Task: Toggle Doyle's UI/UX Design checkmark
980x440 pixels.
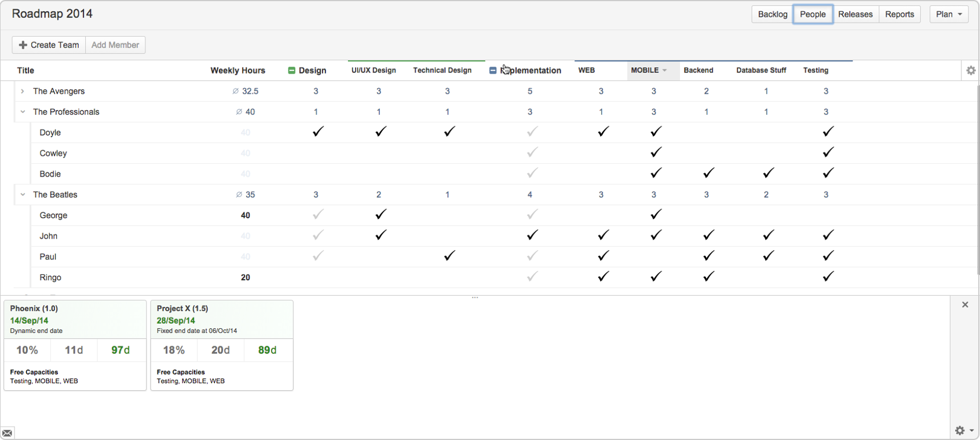Action: (x=380, y=132)
